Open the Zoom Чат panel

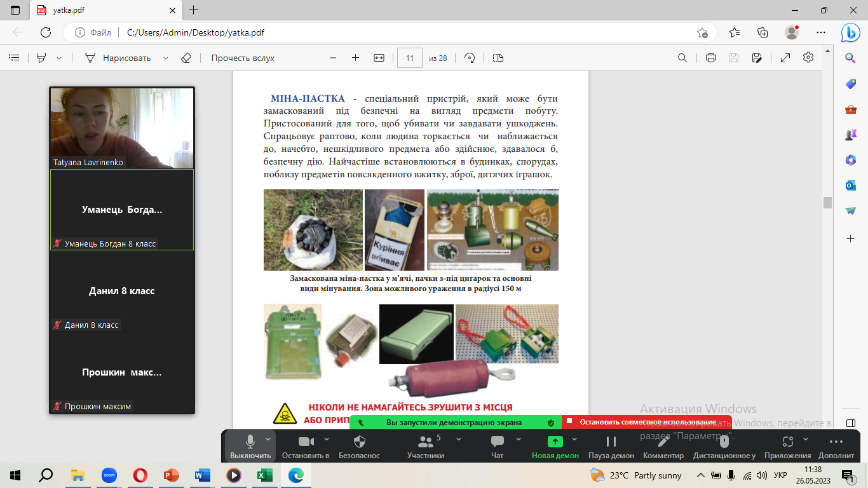coord(498,445)
